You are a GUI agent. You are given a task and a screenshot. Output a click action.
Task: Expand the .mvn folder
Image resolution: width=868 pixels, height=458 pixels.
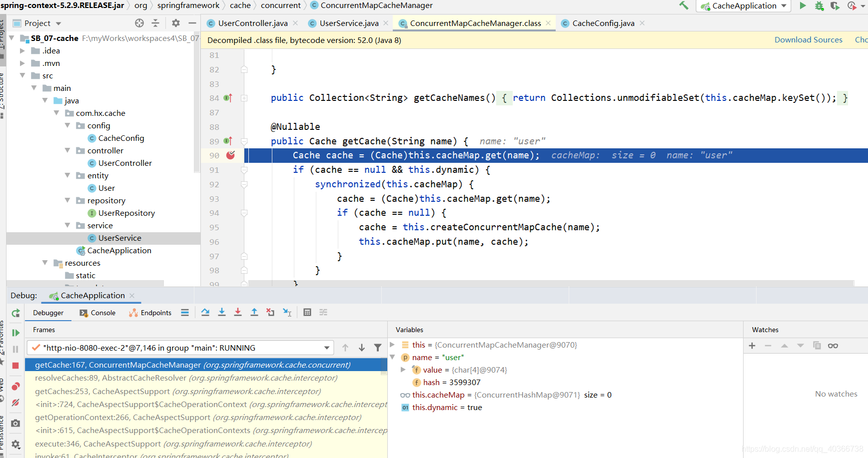22,63
